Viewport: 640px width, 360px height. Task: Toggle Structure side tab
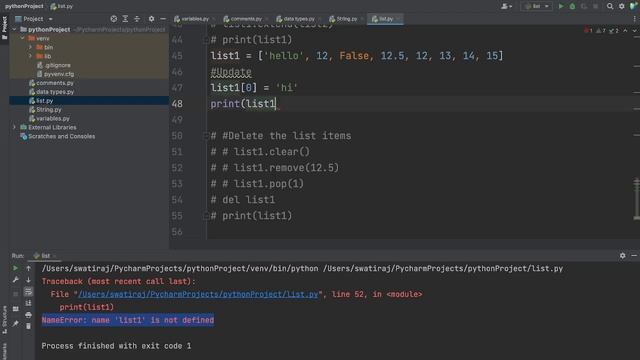(4, 320)
